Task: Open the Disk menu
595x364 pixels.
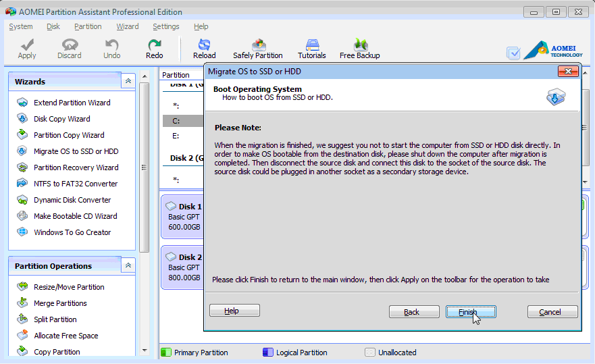Action: (53, 26)
